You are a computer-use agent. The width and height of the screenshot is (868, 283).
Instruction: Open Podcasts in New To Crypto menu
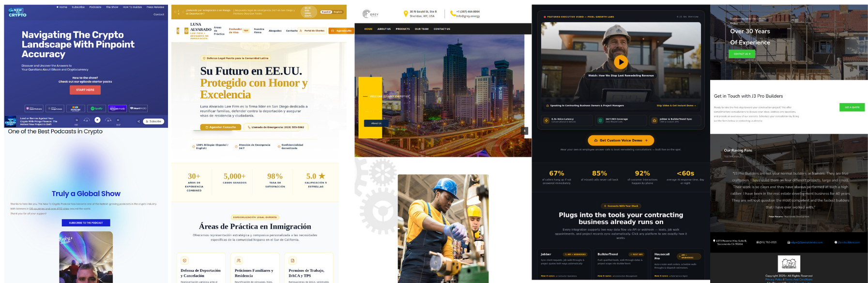(x=95, y=7)
